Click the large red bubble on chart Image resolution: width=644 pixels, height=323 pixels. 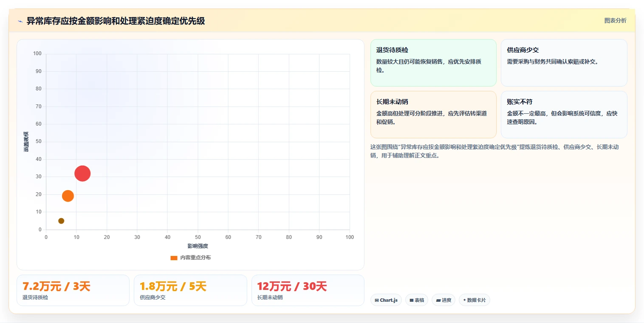click(x=82, y=173)
